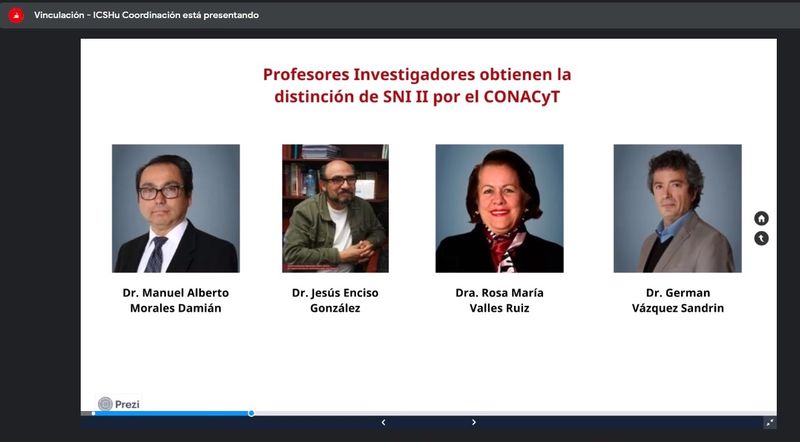Click the 'Vinculación - ICSHu Coordinación está presentando' banner
The height and width of the screenshot is (442, 800).
click(146, 15)
